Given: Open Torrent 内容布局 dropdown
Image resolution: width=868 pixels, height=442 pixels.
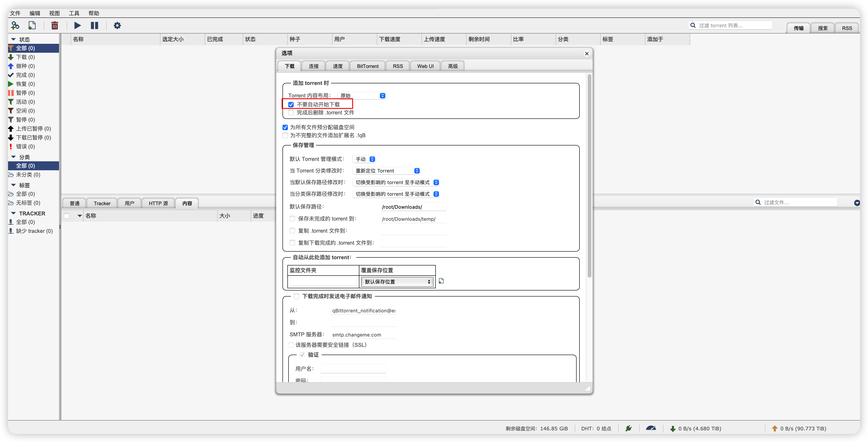Looking at the screenshot, I should 362,96.
